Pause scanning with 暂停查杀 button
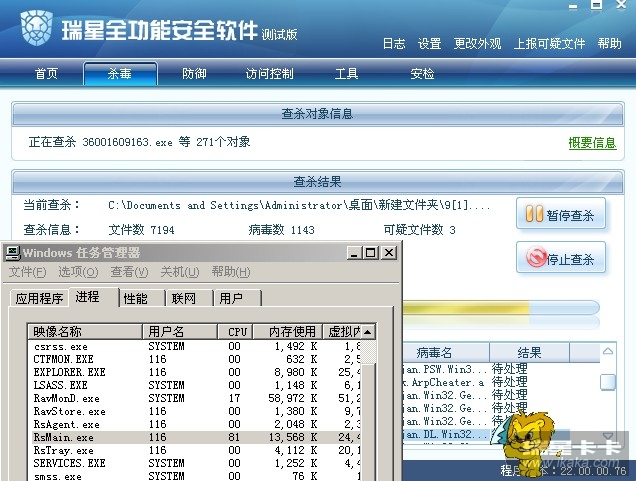This screenshot has height=481, width=636. [561, 214]
